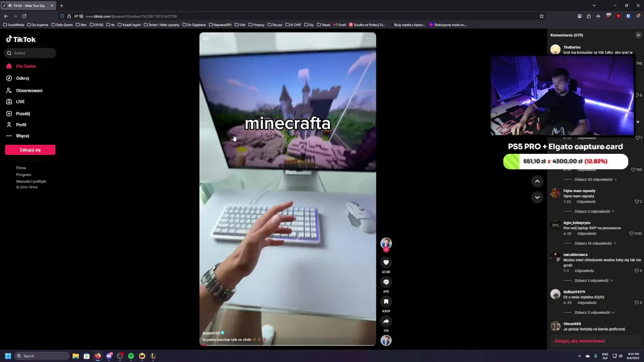Close the Komentarze panel
Screen dimensions: 644x362
click(x=638, y=35)
